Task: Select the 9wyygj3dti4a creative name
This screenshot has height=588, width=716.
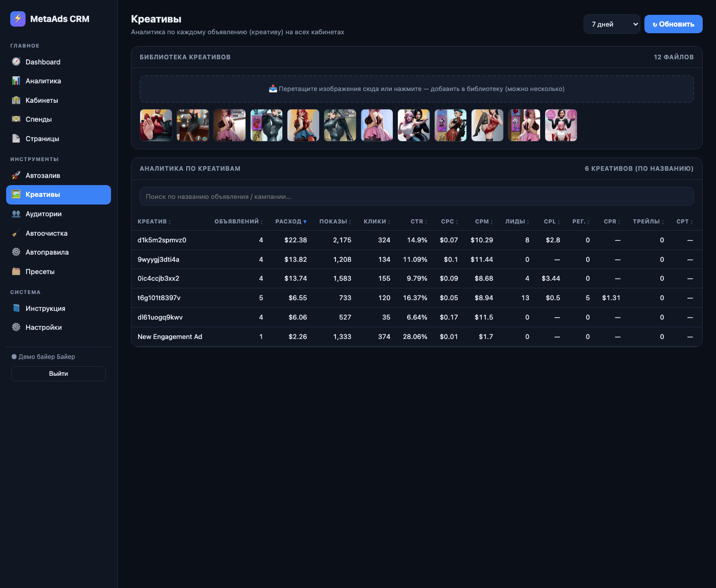Action: 159,259
